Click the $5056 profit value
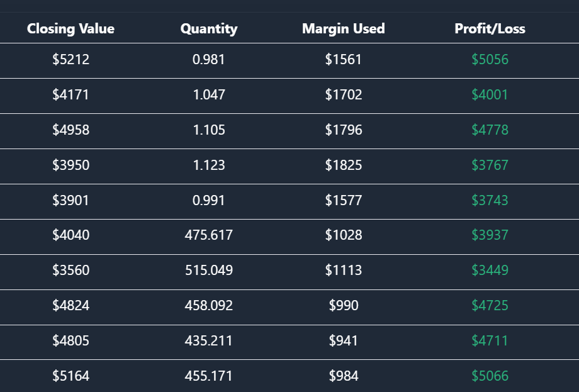The height and width of the screenshot is (392, 579). click(x=490, y=60)
